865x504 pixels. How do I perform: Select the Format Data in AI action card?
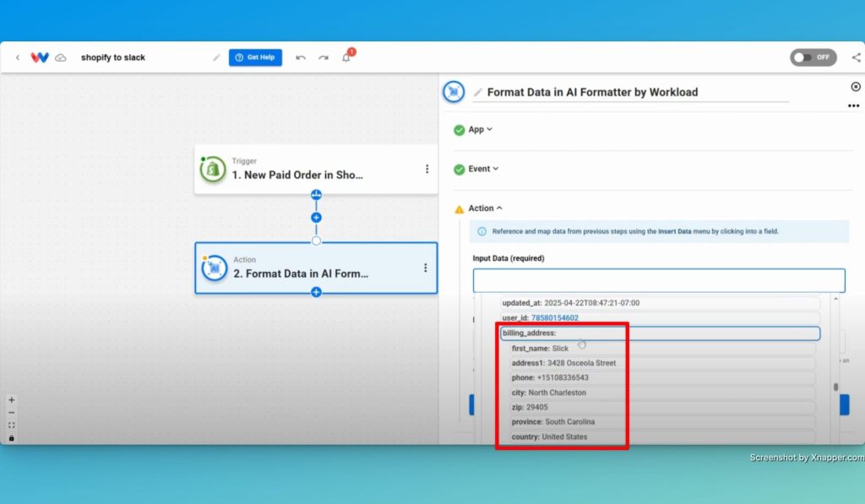[x=316, y=268]
